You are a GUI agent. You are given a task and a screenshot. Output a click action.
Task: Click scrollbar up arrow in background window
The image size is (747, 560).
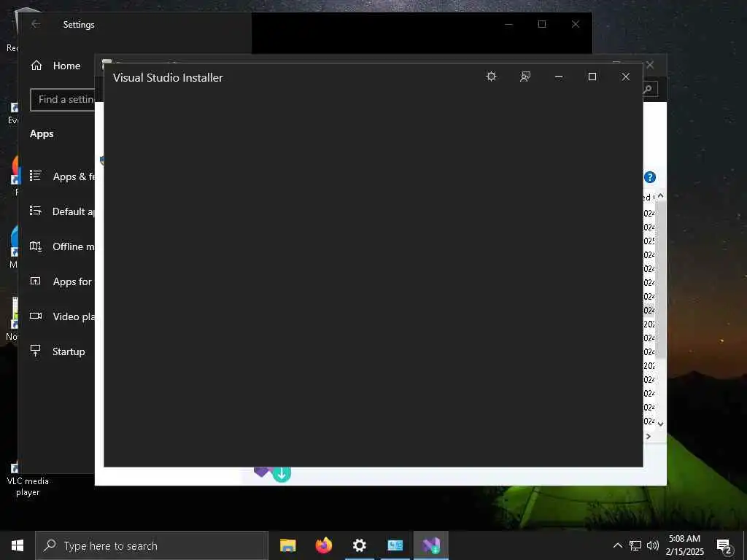tap(660, 196)
